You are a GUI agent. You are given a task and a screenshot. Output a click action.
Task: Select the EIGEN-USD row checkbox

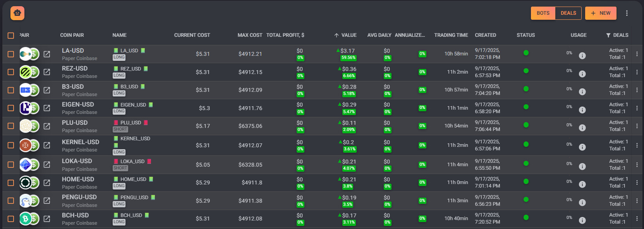pos(11,108)
